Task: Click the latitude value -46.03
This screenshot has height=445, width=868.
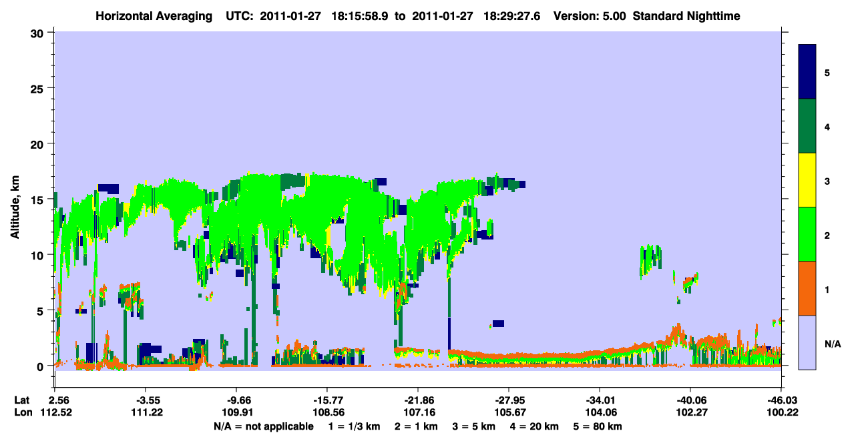Action: [x=781, y=400]
